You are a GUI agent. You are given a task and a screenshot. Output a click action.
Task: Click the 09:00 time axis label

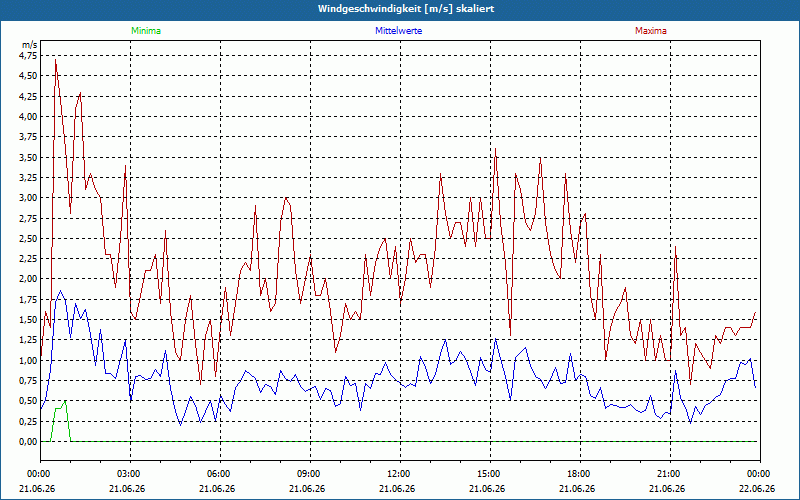pyautogui.click(x=310, y=474)
